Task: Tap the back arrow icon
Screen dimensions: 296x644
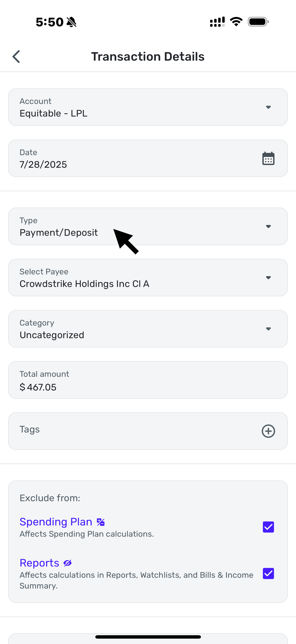Action: point(16,57)
